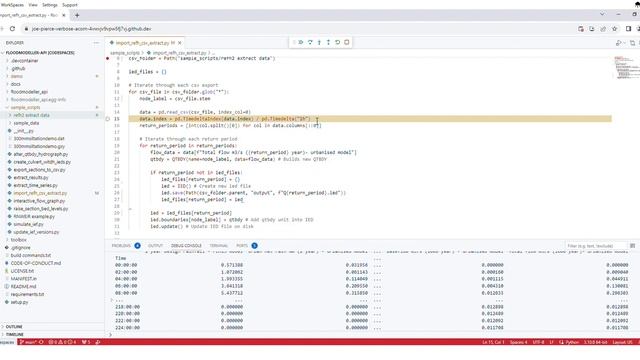Switch to the TERMINAL panel tab

point(219,246)
